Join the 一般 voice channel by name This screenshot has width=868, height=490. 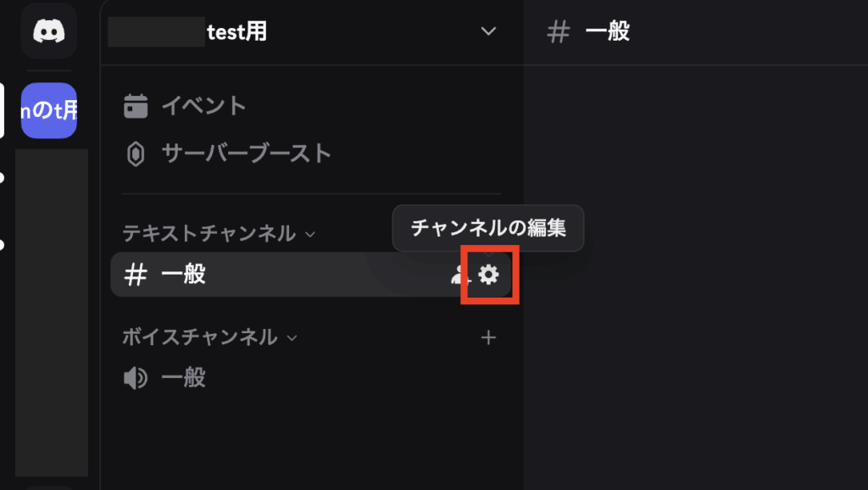[x=184, y=378]
